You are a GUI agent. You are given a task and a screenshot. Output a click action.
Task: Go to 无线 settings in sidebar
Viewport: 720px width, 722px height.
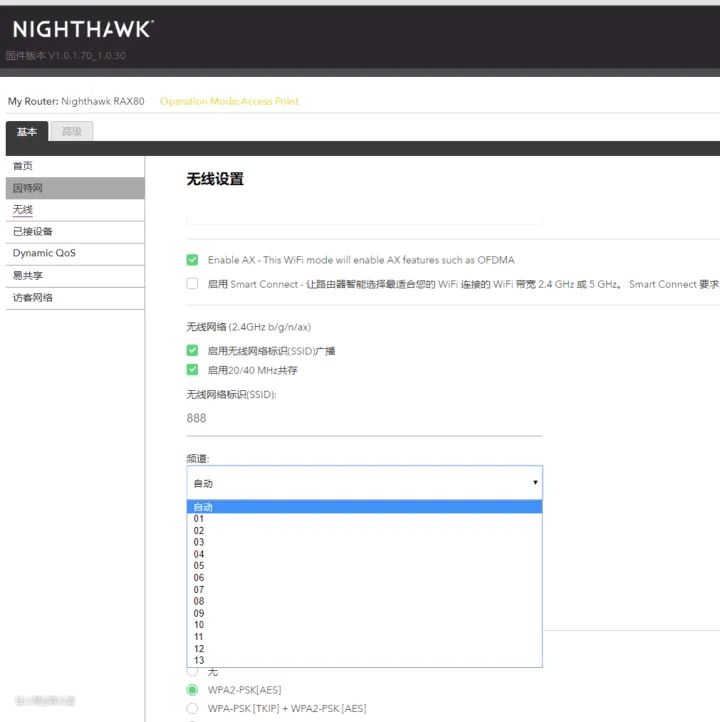pyautogui.click(x=75, y=210)
